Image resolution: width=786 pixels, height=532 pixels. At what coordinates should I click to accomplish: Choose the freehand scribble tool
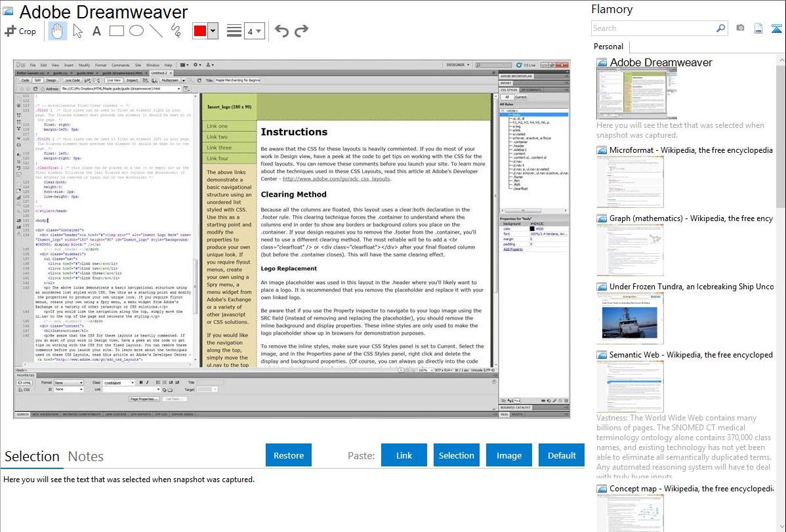point(176,31)
